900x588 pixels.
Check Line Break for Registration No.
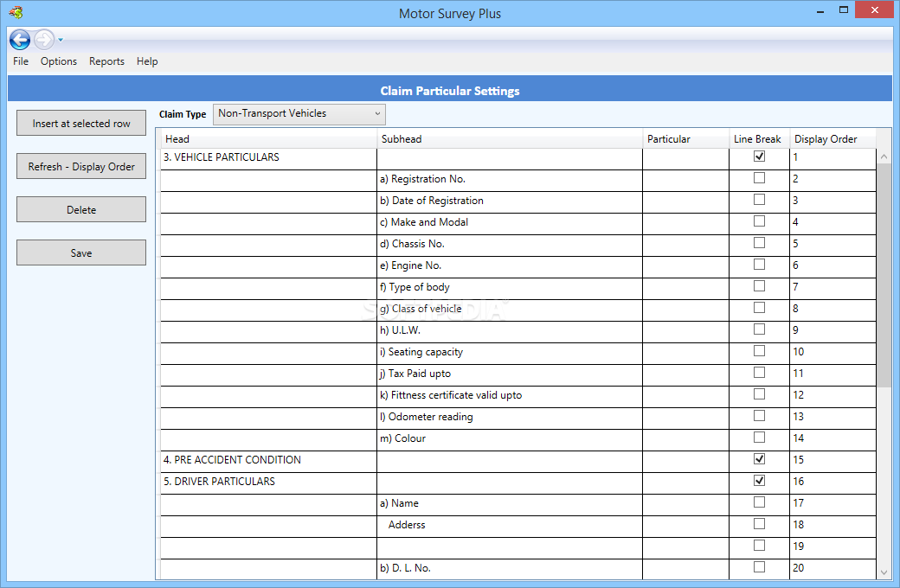click(759, 178)
